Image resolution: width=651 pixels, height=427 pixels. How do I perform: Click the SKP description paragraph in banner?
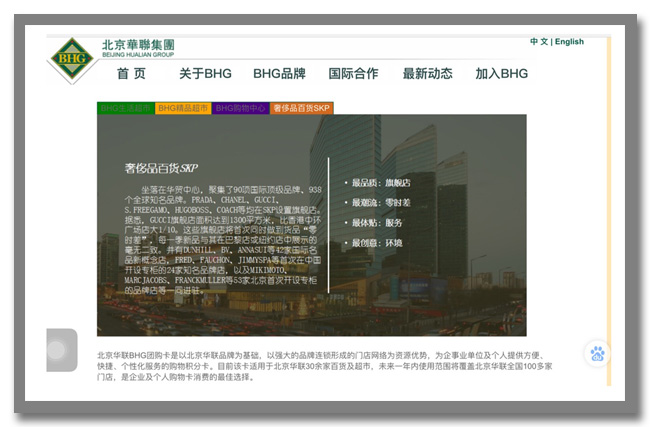223,240
